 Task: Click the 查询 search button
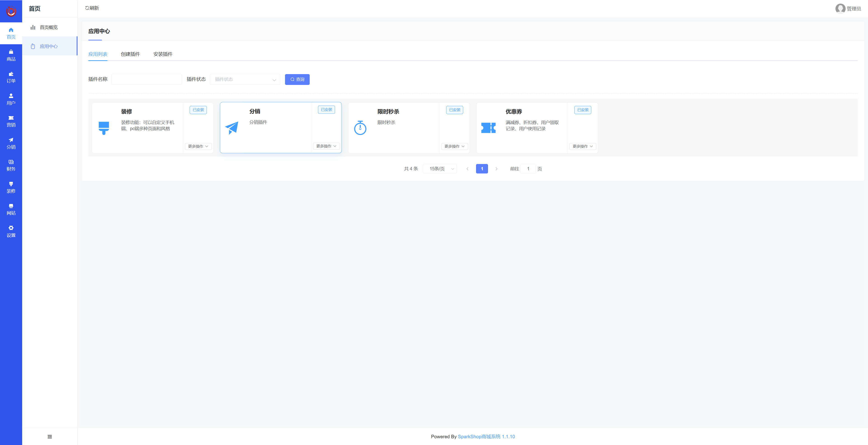[297, 80]
